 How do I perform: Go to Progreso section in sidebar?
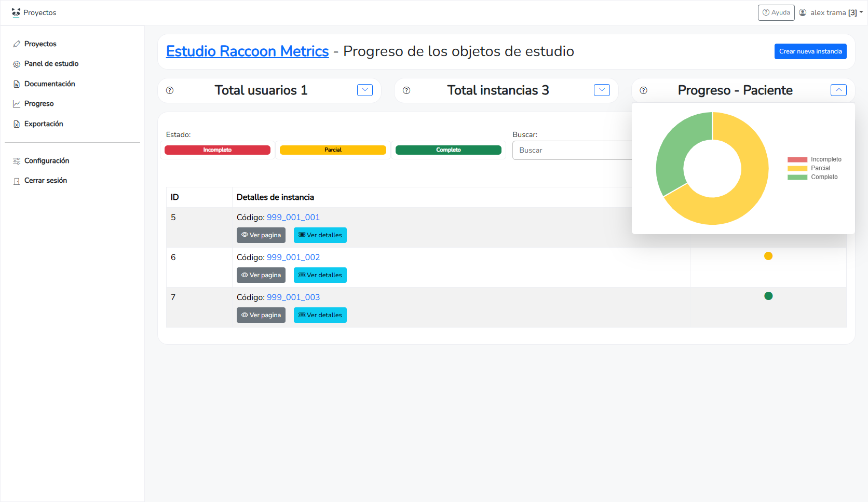pyautogui.click(x=39, y=104)
